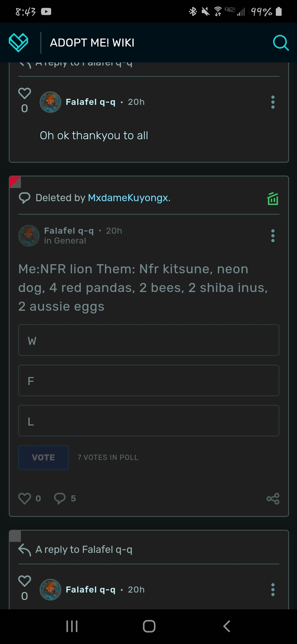Tap the search magnifier icon
The width and height of the screenshot is (297, 644).
click(x=280, y=43)
